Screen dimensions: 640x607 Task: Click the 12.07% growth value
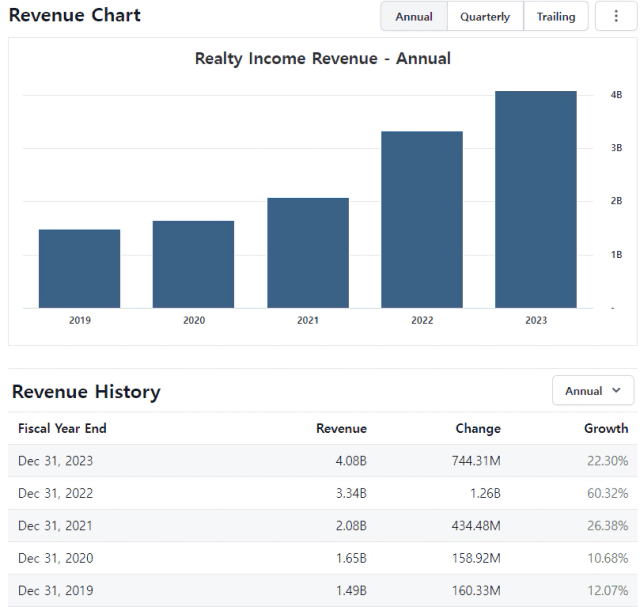click(608, 590)
